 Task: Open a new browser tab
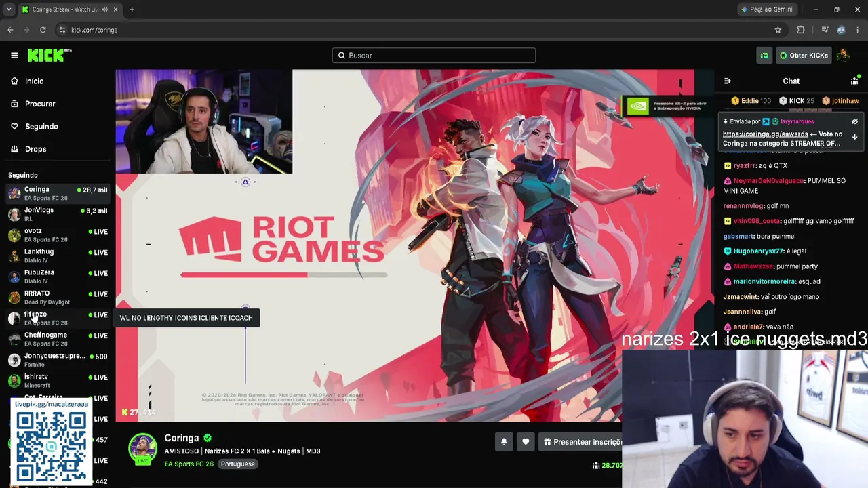click(x=132, y=9)
